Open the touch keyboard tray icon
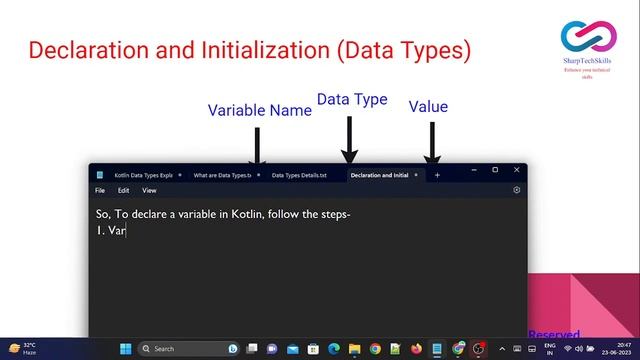 pos(517,349)
